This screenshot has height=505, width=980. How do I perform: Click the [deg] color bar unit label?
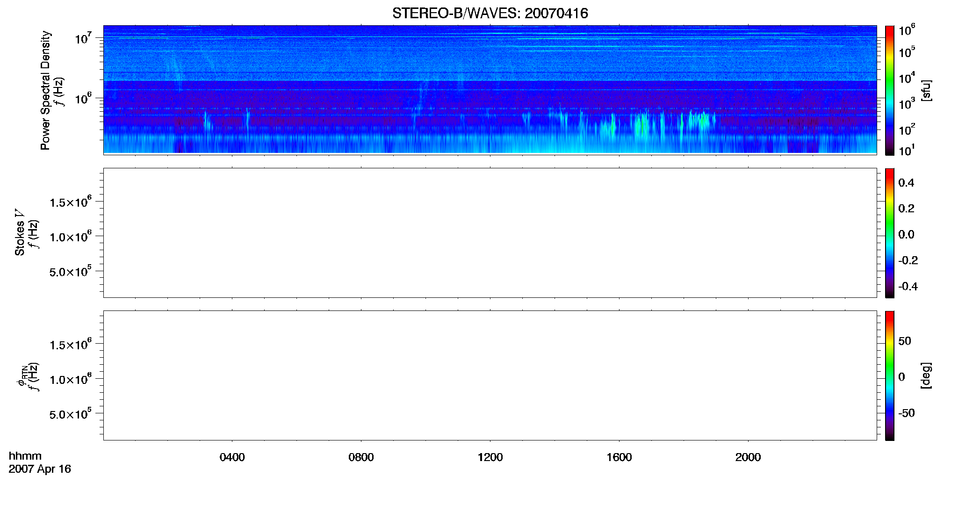click(x=926, y=375)
